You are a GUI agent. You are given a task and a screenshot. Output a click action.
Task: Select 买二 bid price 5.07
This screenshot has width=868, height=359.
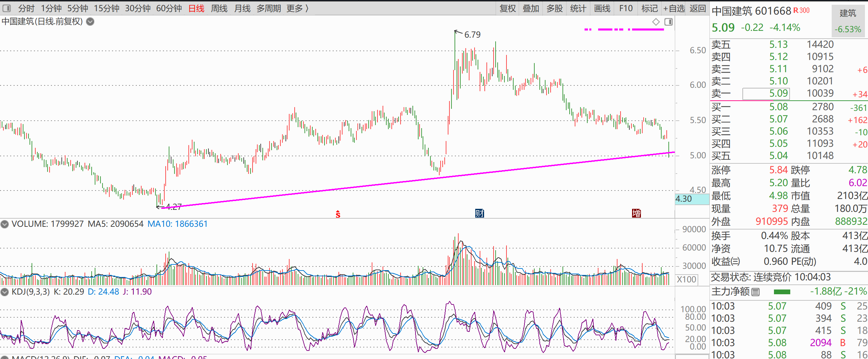[778, 119]
